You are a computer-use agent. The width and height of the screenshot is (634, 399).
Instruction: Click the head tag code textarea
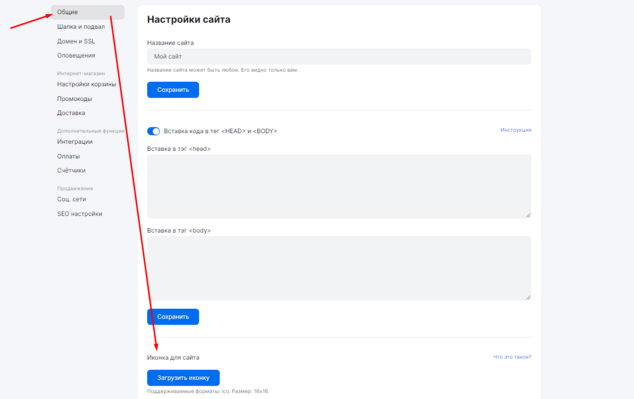[339, 186]
